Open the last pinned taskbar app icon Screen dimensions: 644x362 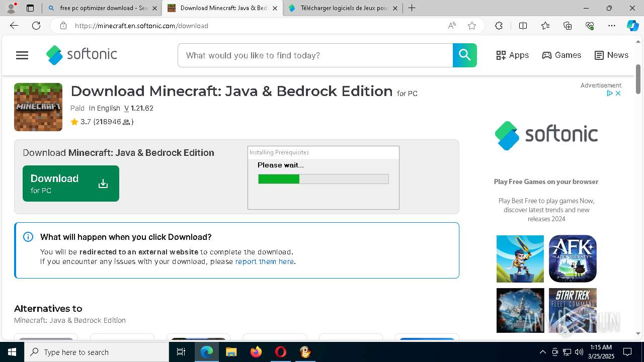305,352
